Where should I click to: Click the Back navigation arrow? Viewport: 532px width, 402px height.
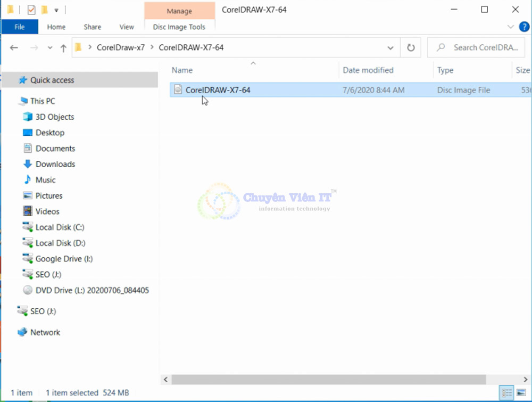point(14,48)
